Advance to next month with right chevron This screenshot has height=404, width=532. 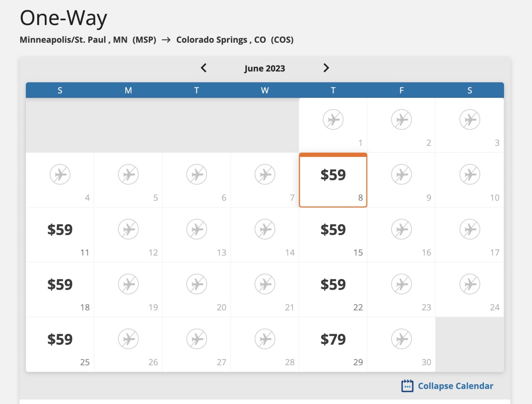pos(326,68)
